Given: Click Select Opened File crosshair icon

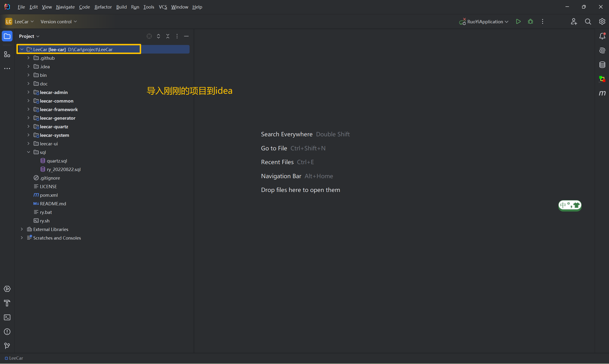Looking at the screenshot, I should (x=149, y=36).
